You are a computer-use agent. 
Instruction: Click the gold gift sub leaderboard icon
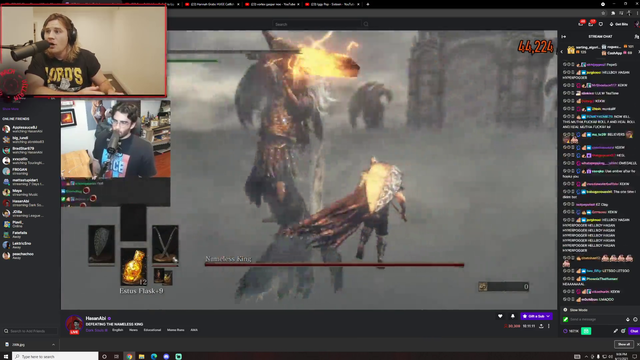click(x=571, y=50)
